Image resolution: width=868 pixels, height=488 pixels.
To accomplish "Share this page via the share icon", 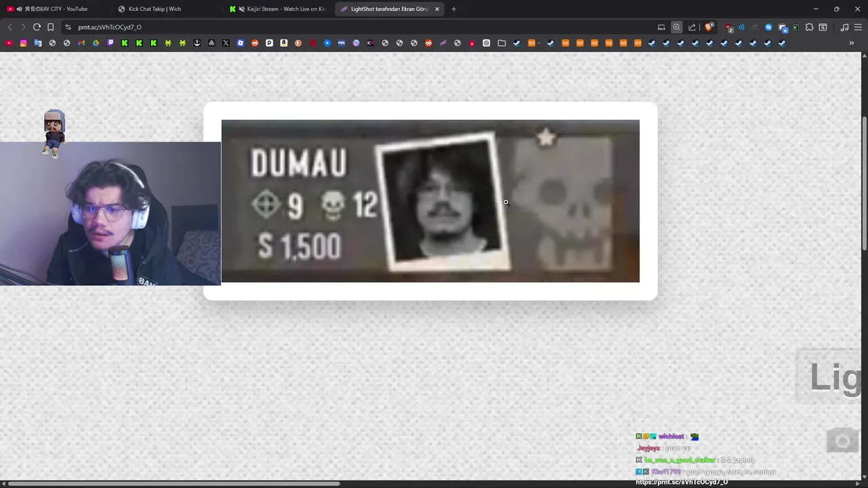I will (692, 27).
